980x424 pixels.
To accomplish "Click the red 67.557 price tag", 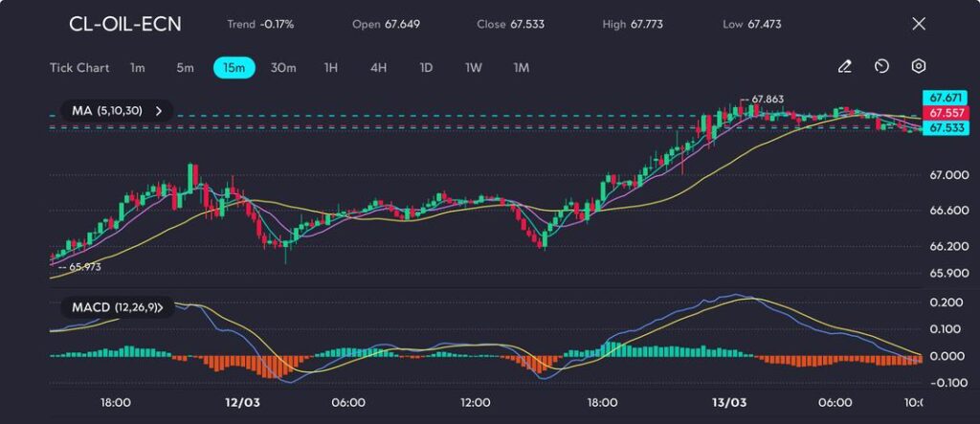I will coord(945,113).
